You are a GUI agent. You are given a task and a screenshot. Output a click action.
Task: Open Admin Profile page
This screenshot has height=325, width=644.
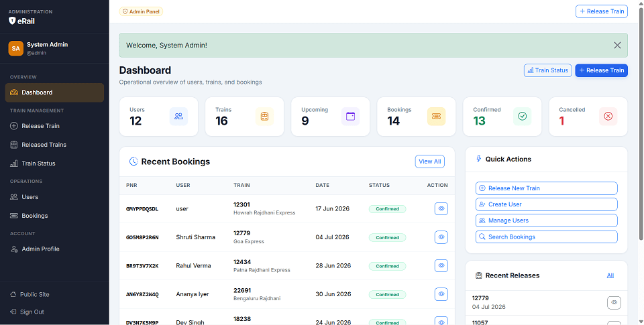pyautogui.click(x=54, y=249)
